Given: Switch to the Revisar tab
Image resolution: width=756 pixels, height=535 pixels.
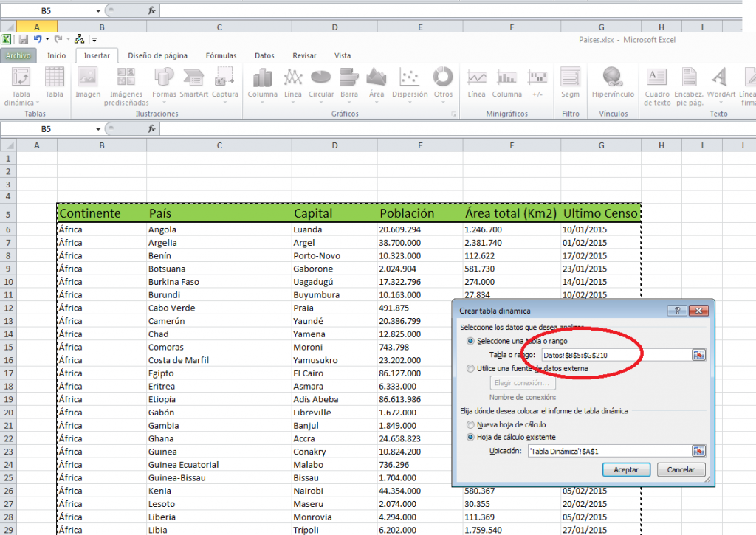Looking at the screenshot, I should (304, 56).
